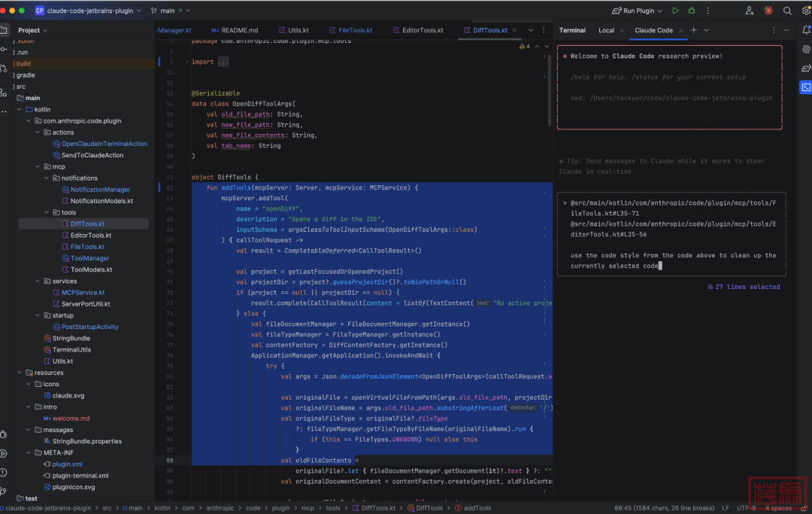Viewport: 812px width, 514px height.
Task: Open the LF line separator selector
Action: (725, 508)
